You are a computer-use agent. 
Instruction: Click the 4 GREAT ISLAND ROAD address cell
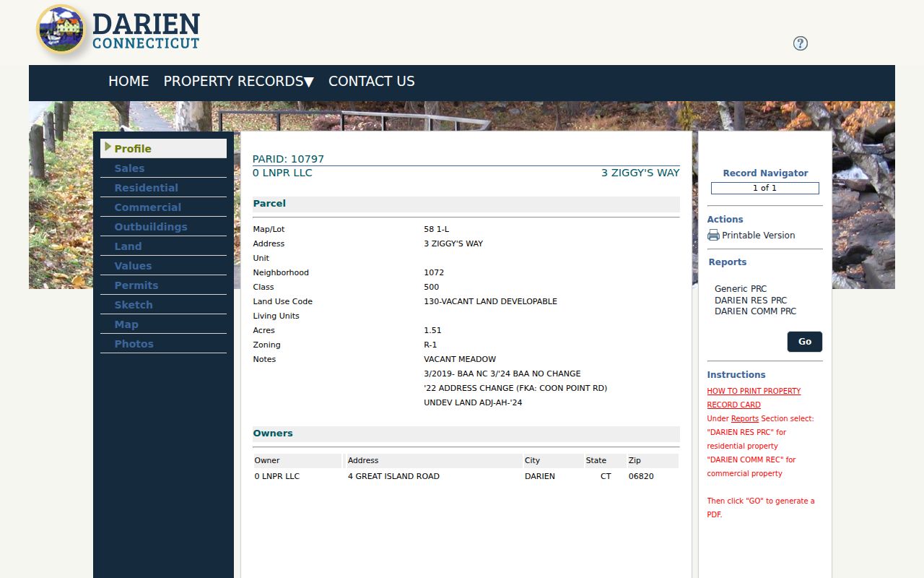[x=393, y=476]
